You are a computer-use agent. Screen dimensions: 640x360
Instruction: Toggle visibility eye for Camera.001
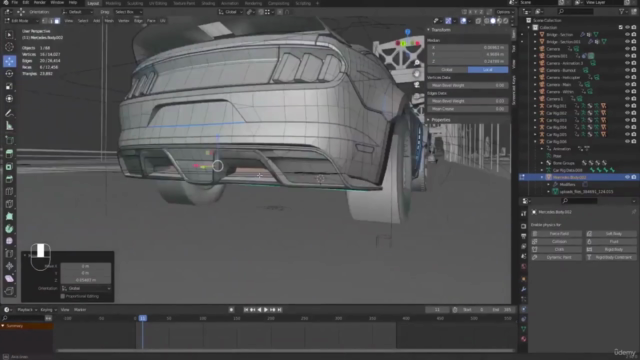(627, 56)
